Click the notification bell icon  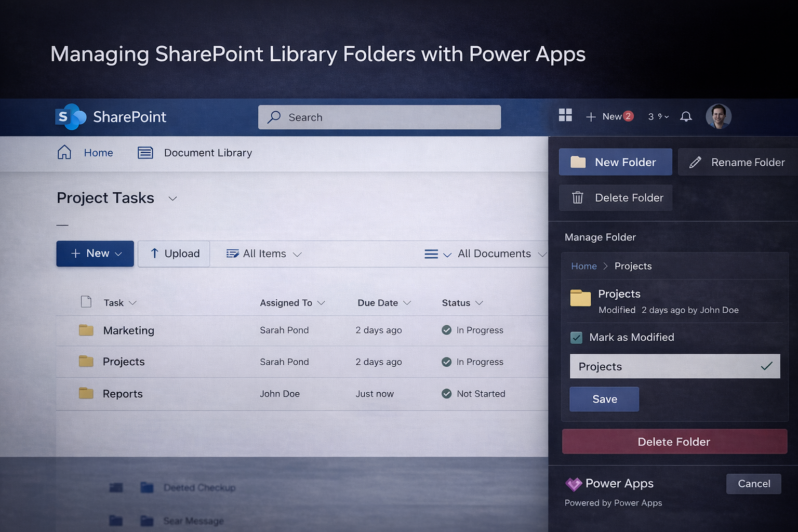click(x=686, y=116)
